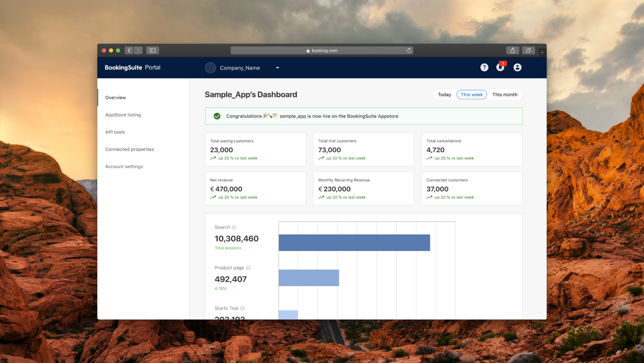Click the Total sessions green text

[228, 248]
